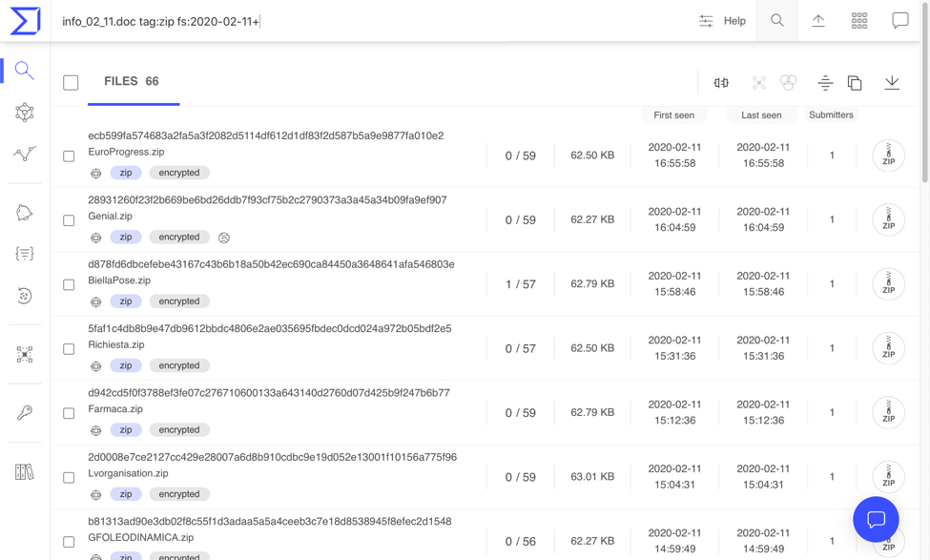Open the blue chat bubble button
Image resolution: width=930 pixels, height=560 pixels.
coord(876,519)
